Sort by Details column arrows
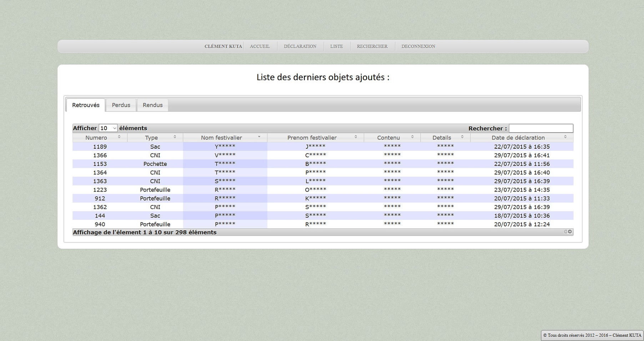 pyautogui.click(x=462, y=137)
